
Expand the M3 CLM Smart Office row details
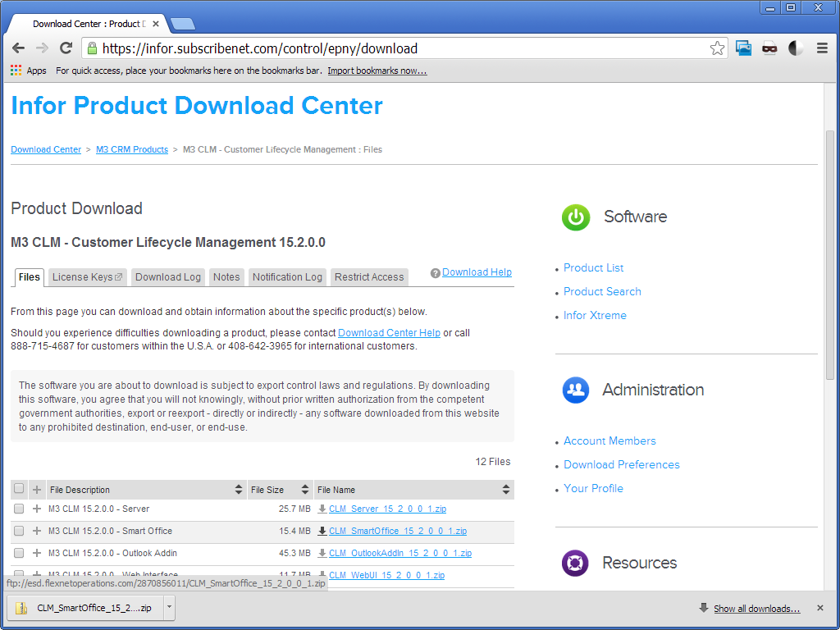(36, 531)
